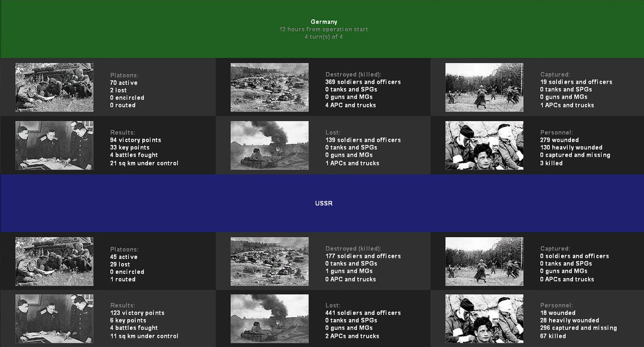Click '67 killed' personnel value
Screen dimensions: 644x347
click(553, 336)
